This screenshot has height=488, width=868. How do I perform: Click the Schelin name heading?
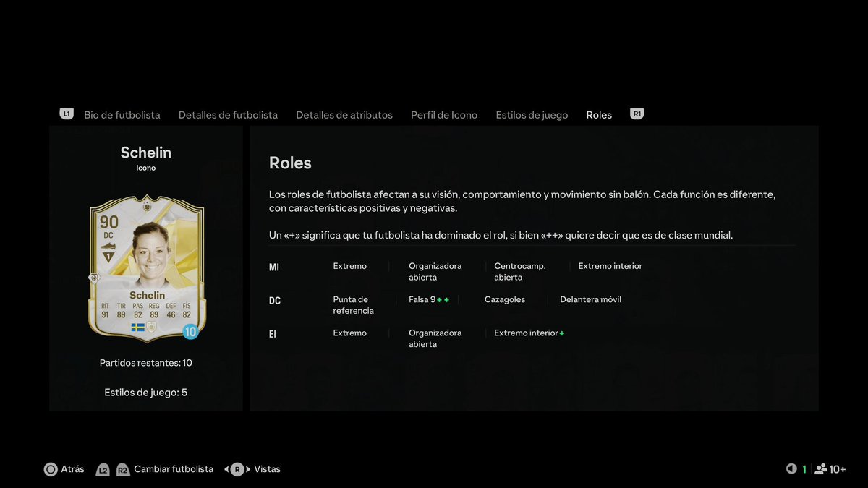146,153
